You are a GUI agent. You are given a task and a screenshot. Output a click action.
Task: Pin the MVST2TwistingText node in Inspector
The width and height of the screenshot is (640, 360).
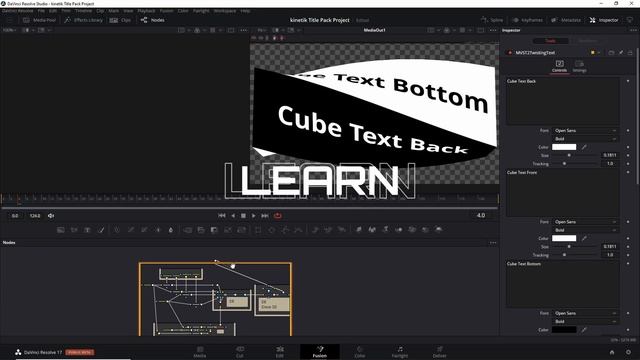pos(621,53)
